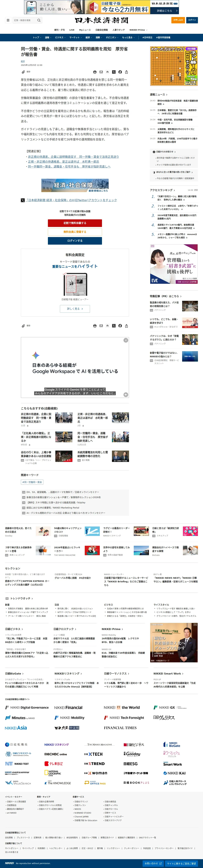This screenshot has height=868, width=203.
Task: Click the Nikkei Asia logo
Action: click(16, 728)
